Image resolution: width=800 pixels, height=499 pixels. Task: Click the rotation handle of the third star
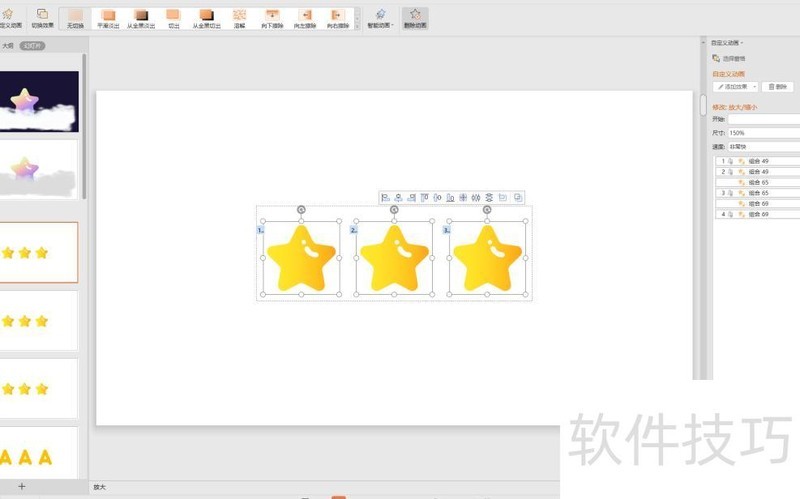pyautogui.click(x=487, y=210)
